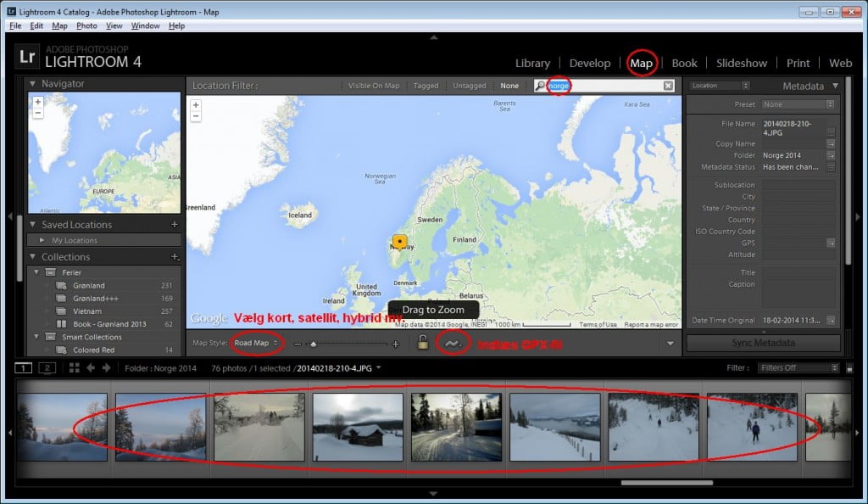Click the Metadata Status action icon
Image resolution: width=868 pixels, height=504 pixels.
tap(831, 167)
